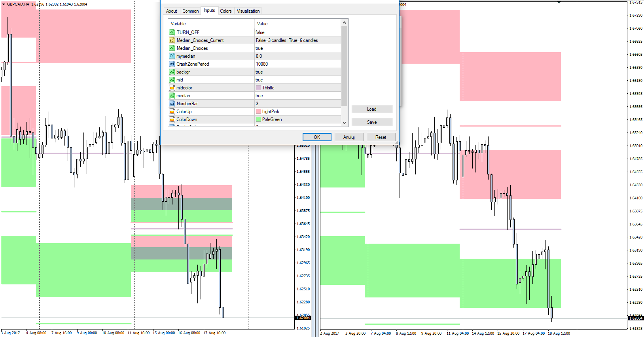Click the median value 'true'
The height and width of the screenshot is (337, 644).
(259, 96)
